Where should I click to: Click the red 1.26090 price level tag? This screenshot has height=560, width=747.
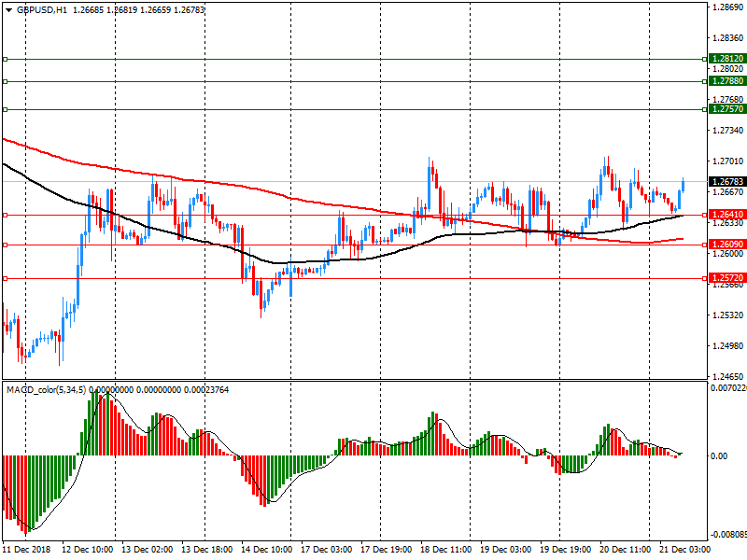[x=727, y=245]
